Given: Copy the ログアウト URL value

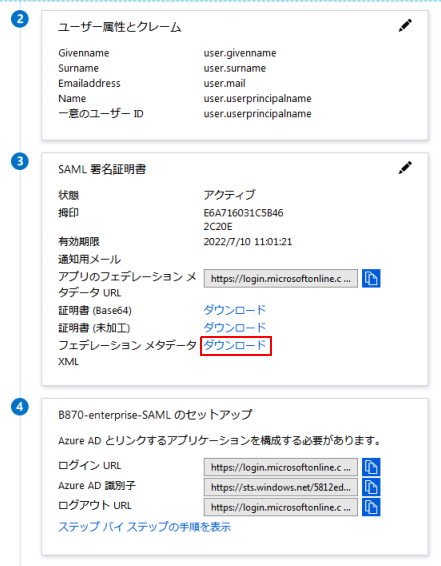Looking at the screenshot, I should 371,507.
